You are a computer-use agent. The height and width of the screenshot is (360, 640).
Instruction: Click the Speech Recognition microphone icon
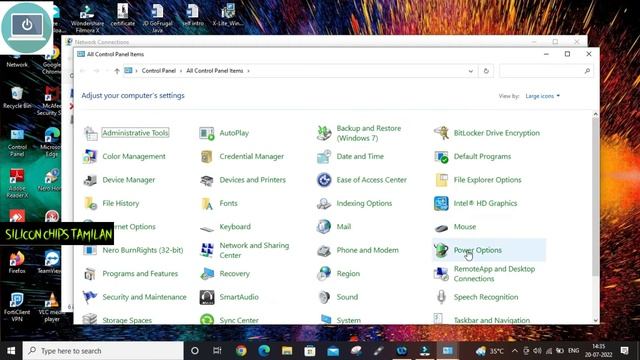(x=441, y=297)
